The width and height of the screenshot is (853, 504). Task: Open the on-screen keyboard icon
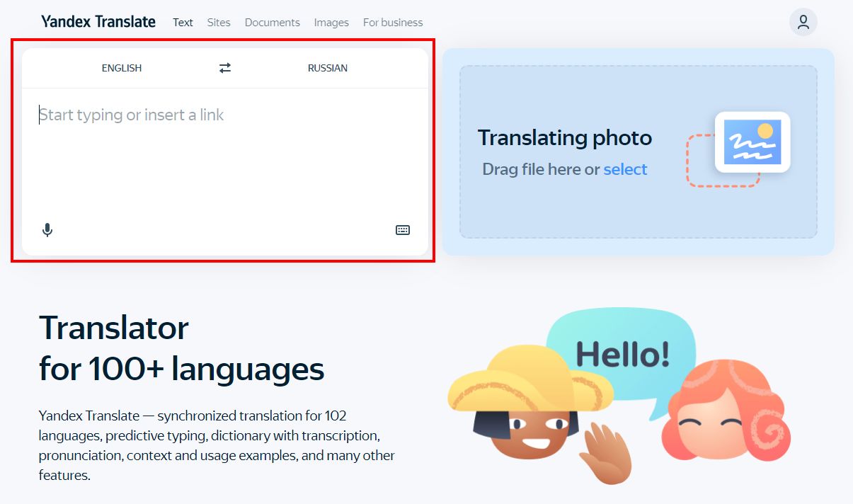pyautogui.click(x=403, y=230)
